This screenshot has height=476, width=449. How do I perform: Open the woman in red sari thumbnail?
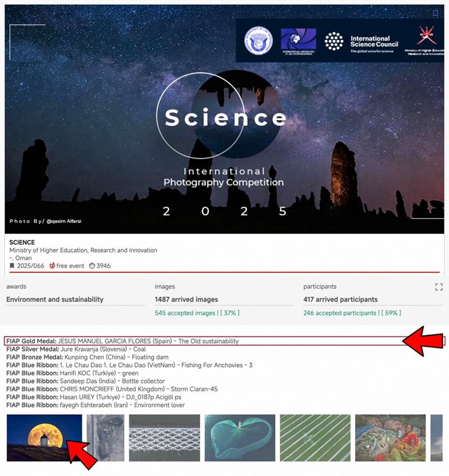click(390, 438)
